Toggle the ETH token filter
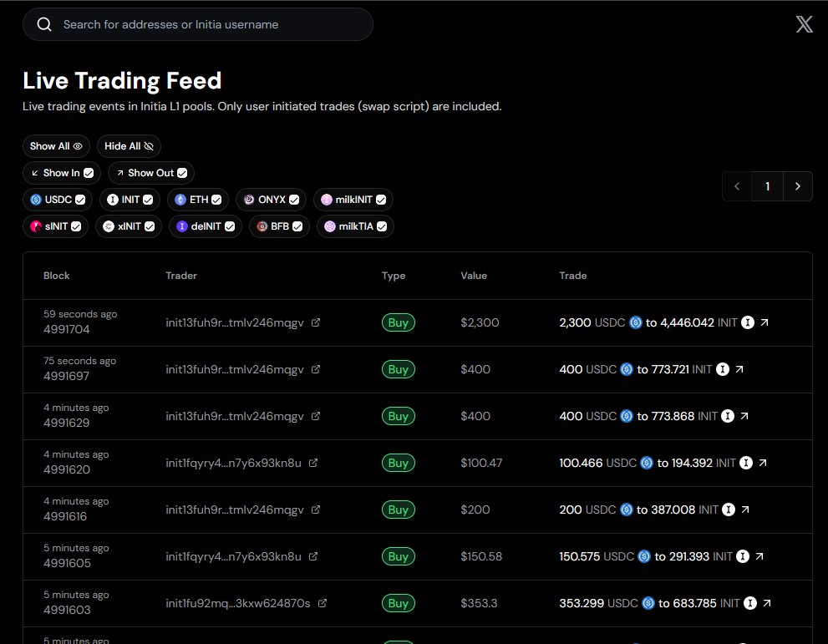The width and height of the screenshot is (828, 644). 198,200
